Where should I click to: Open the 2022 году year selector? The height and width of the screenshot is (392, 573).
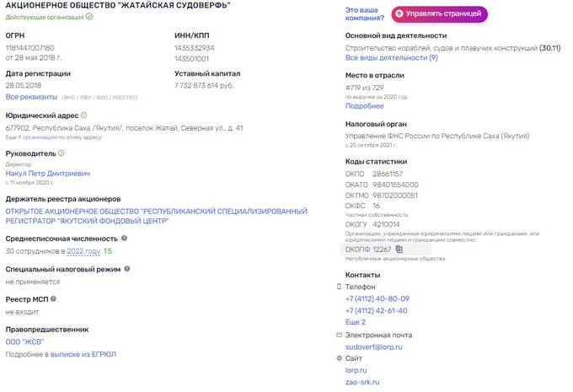(83, 251)
